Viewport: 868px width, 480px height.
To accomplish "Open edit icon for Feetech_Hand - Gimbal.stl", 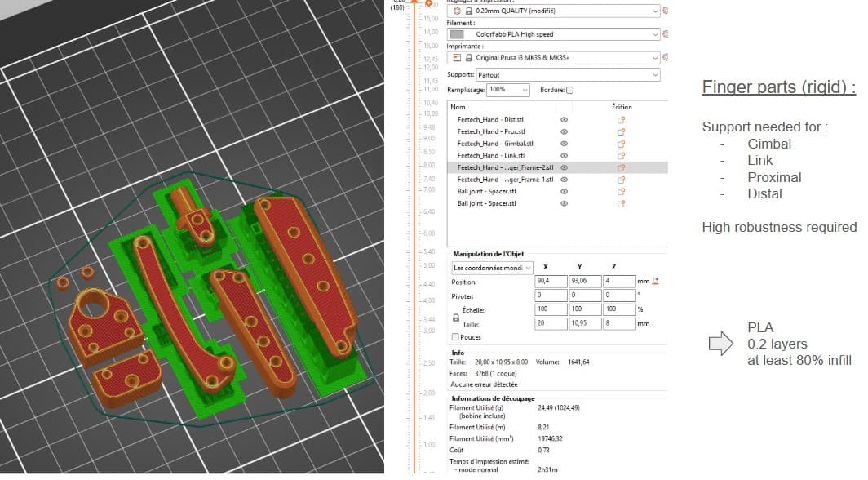I will pos(621,144).
